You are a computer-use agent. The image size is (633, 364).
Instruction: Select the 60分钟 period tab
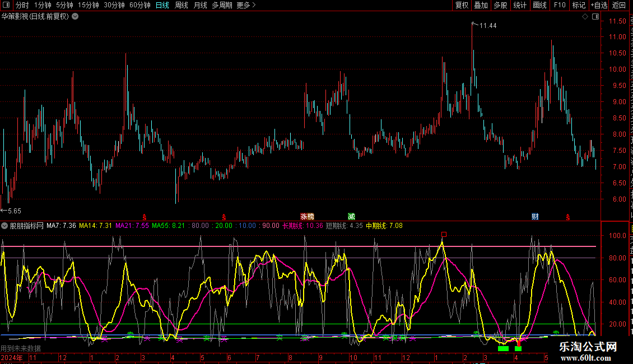click(139, 5)
